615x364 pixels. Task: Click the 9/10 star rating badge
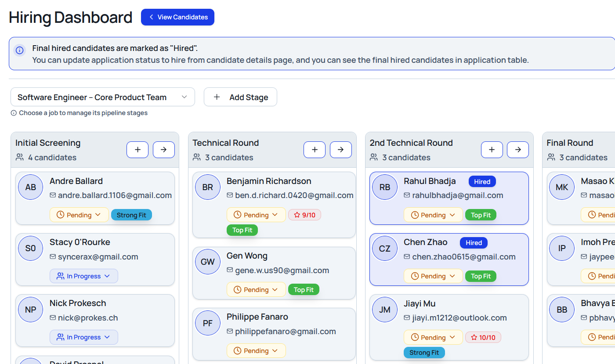click(304, 215)
